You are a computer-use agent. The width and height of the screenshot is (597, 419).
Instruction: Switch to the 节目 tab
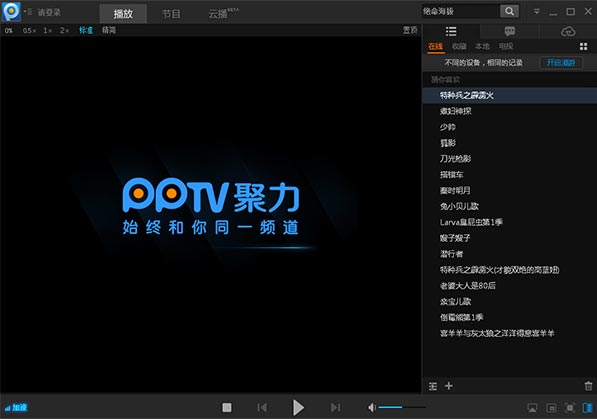171,14
